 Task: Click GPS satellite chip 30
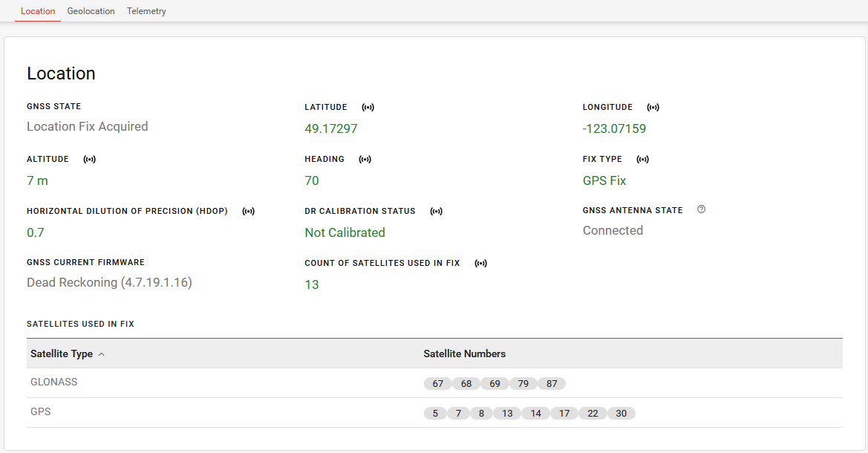pos(621,414)
